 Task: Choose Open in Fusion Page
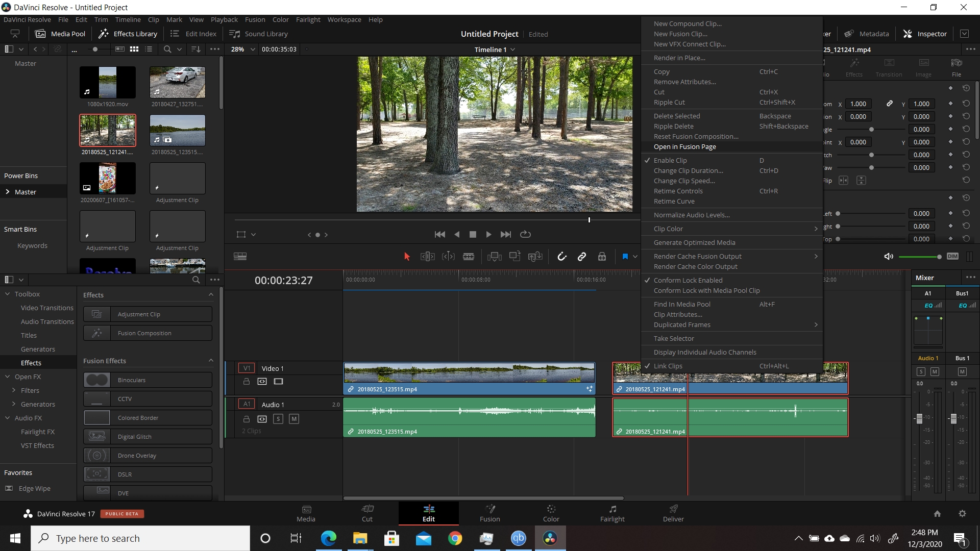point(732,146)
